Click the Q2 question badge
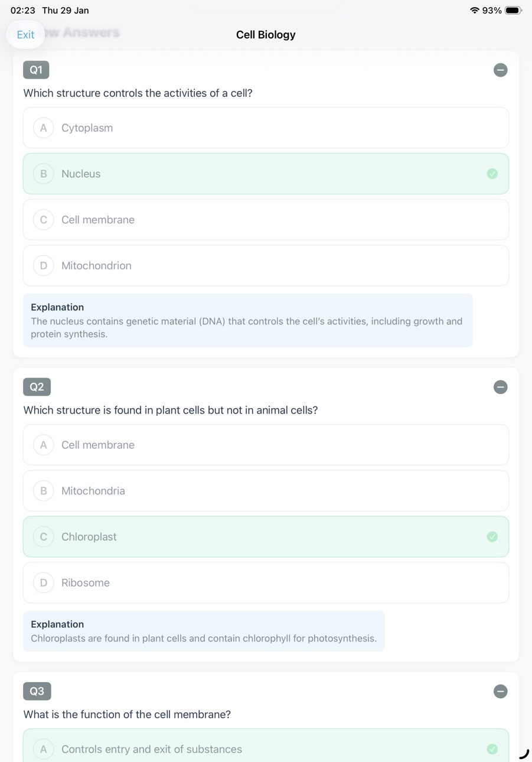532x762 pixels. point(37,387)
